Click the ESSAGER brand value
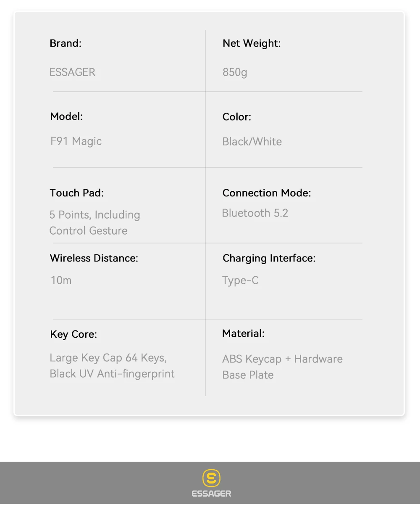 (x=72, y=72)
